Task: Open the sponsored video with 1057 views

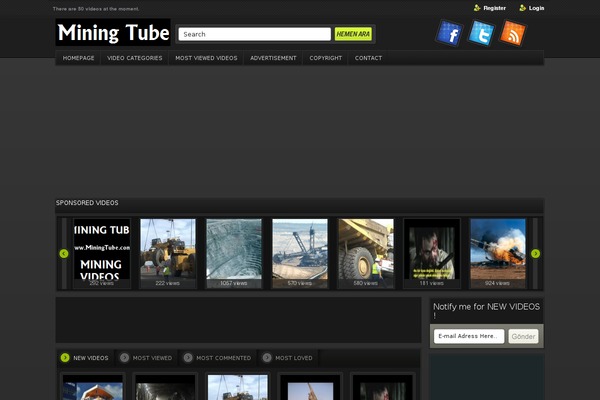Action: [234, 253]
